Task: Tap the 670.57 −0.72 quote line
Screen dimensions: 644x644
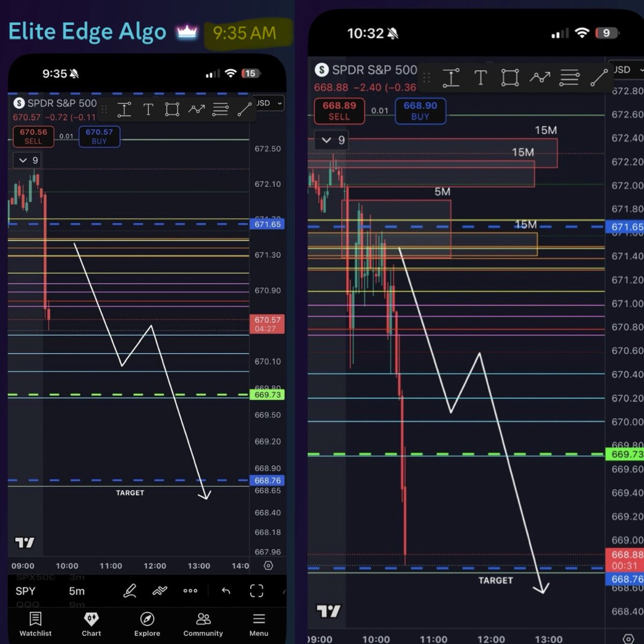Action: pyautogui.click(x=54, y=117)
